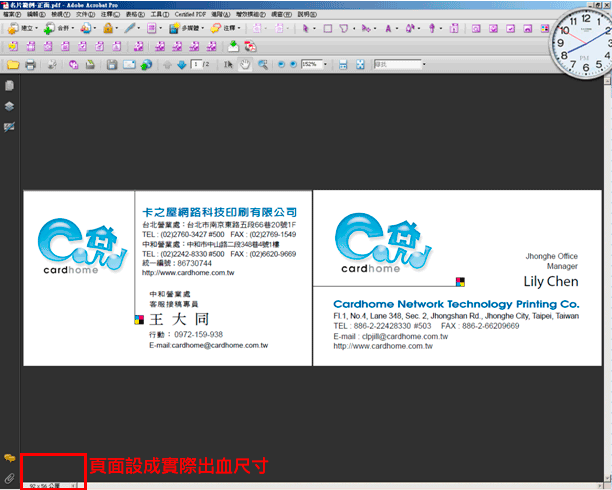Viewport: 612px width, 490px height.
Task: Open the 檔案 menu
Action: 12,14
